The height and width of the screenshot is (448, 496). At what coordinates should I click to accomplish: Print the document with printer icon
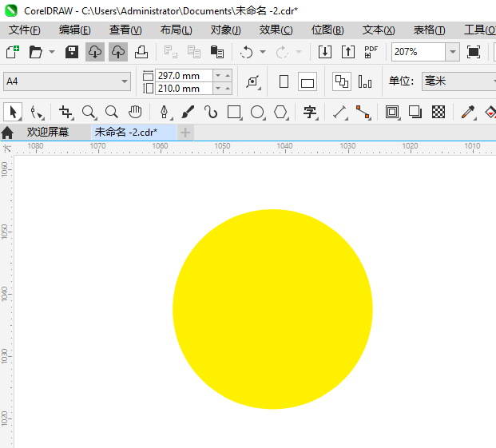pyautogui.click(x=141, y=52)
